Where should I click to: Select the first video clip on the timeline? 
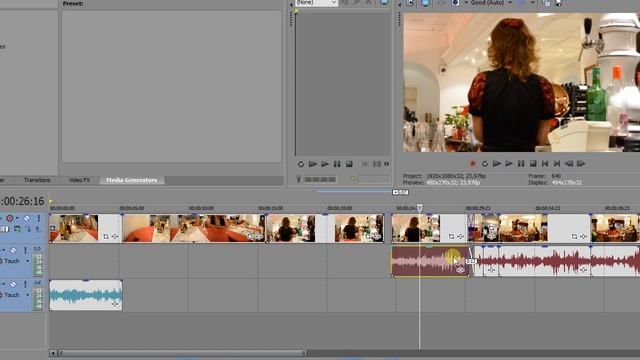(x=85, y=228)
